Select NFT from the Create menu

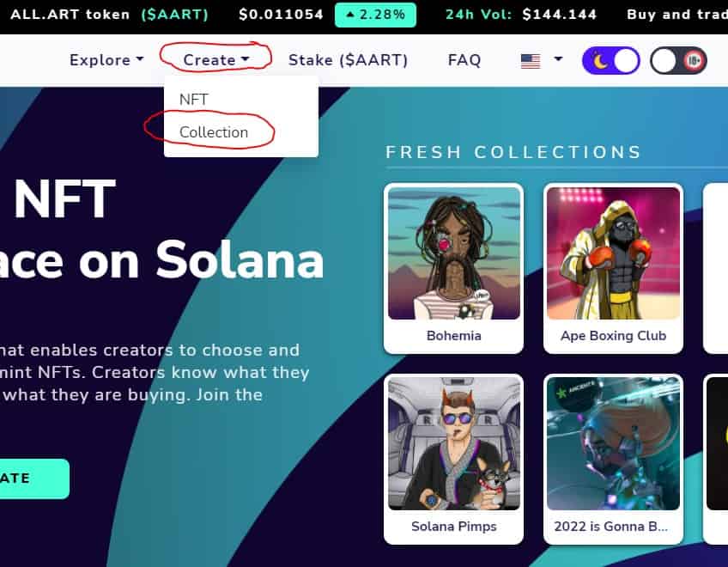[x=194, y=100]
